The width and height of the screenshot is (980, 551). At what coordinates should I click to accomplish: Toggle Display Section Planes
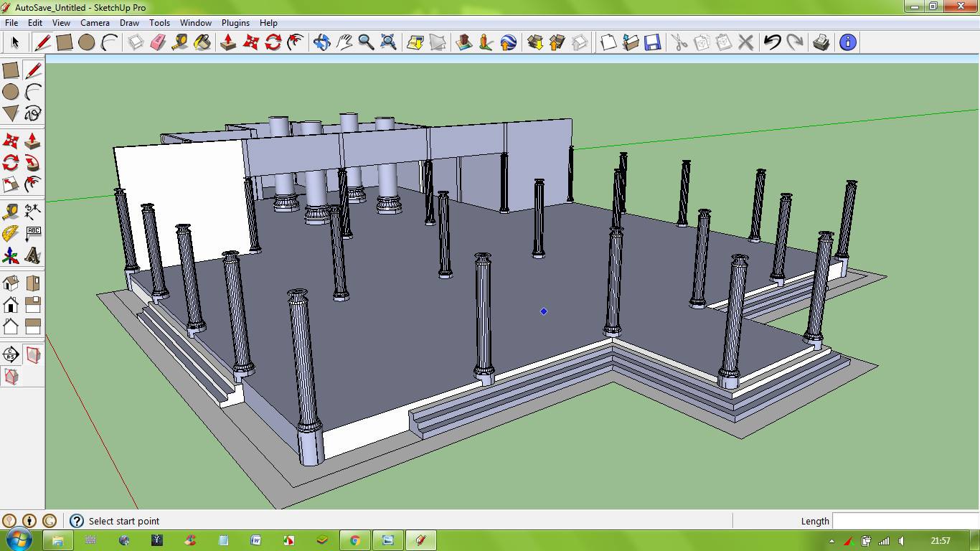point(33,354)
